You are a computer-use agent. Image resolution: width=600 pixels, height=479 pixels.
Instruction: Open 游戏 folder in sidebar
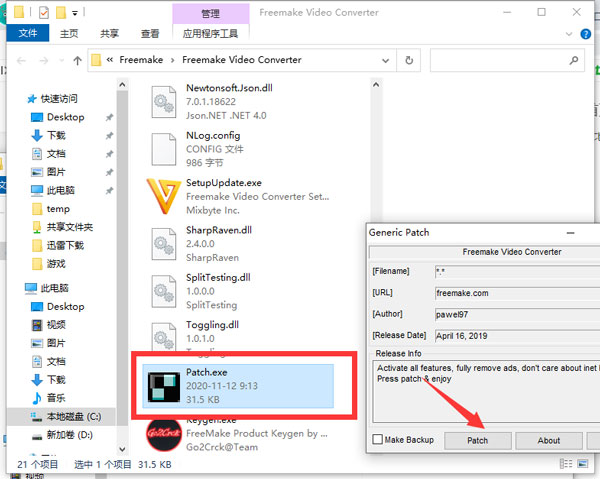click(56, 264)
